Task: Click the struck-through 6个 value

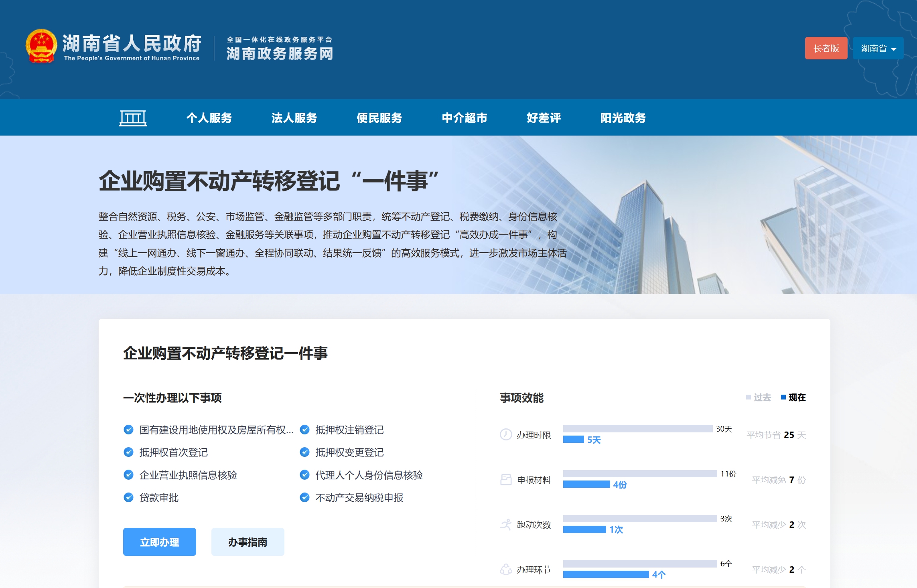Action: pos(726,564)
